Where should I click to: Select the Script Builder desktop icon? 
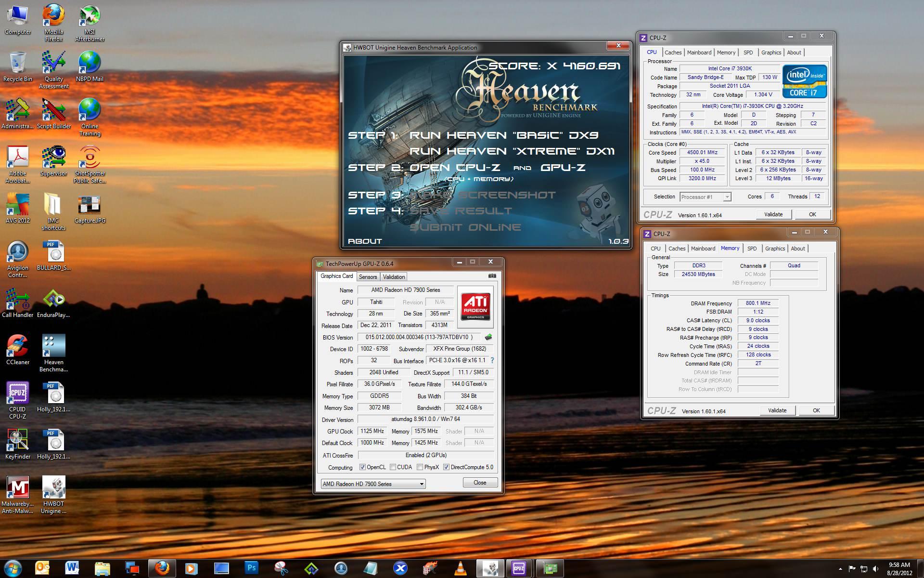click(x=53, y=114)
